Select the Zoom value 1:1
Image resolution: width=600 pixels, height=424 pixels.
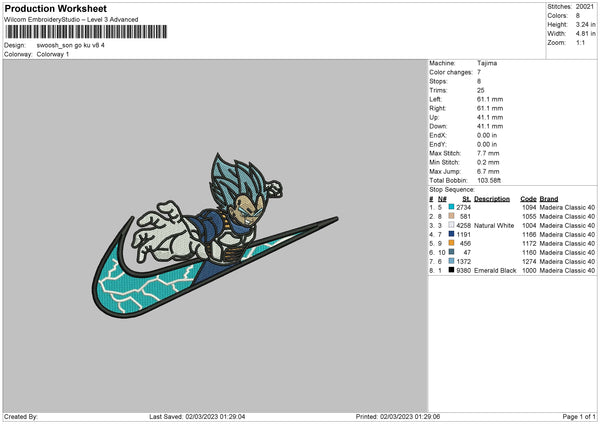coord(580,42)
